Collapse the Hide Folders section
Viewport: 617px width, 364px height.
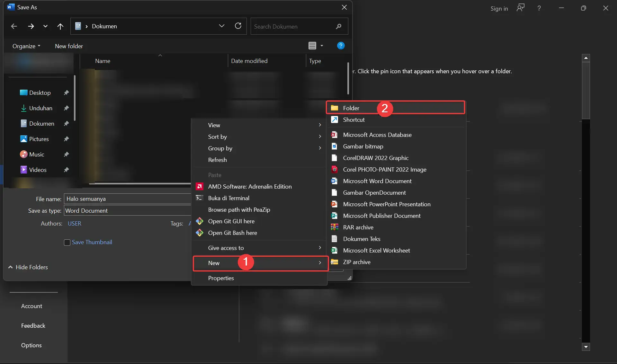coord(28,267)
